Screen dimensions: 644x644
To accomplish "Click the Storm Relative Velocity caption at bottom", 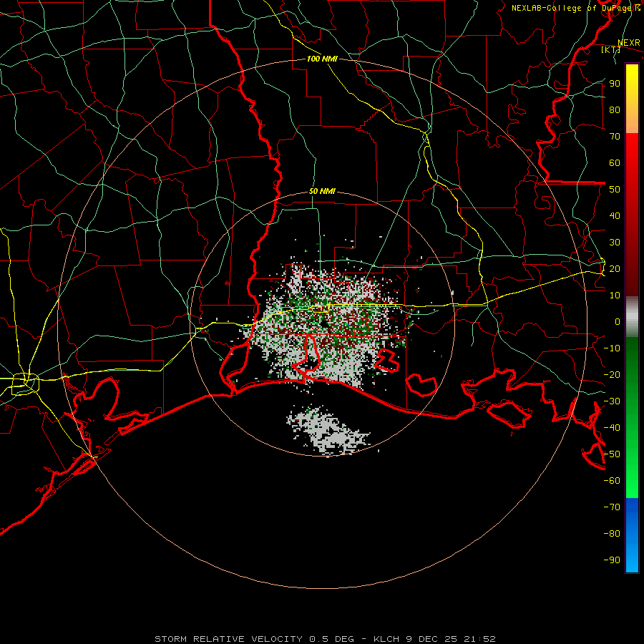I will point(325,639).
